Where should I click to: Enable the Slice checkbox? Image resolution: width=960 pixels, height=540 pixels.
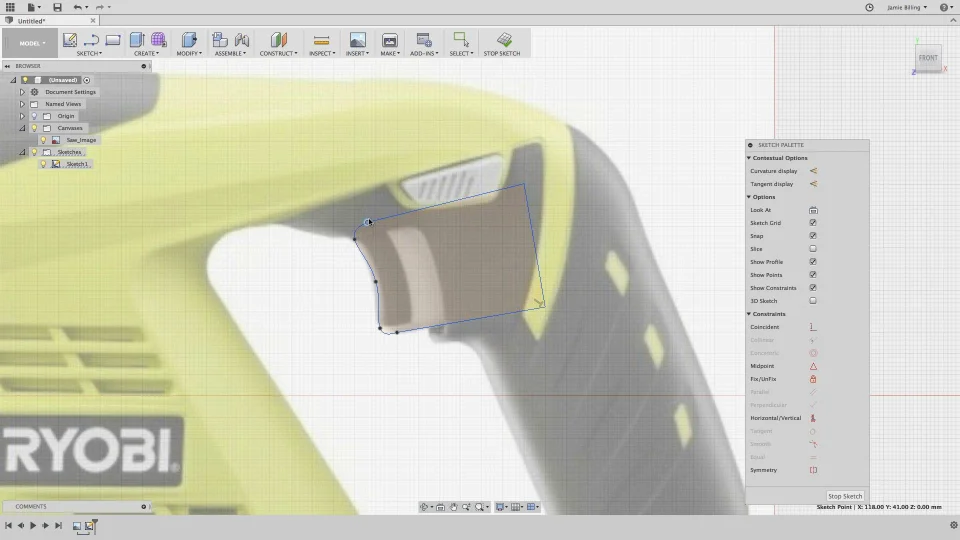pyautogui.click(x=813, y=249)
